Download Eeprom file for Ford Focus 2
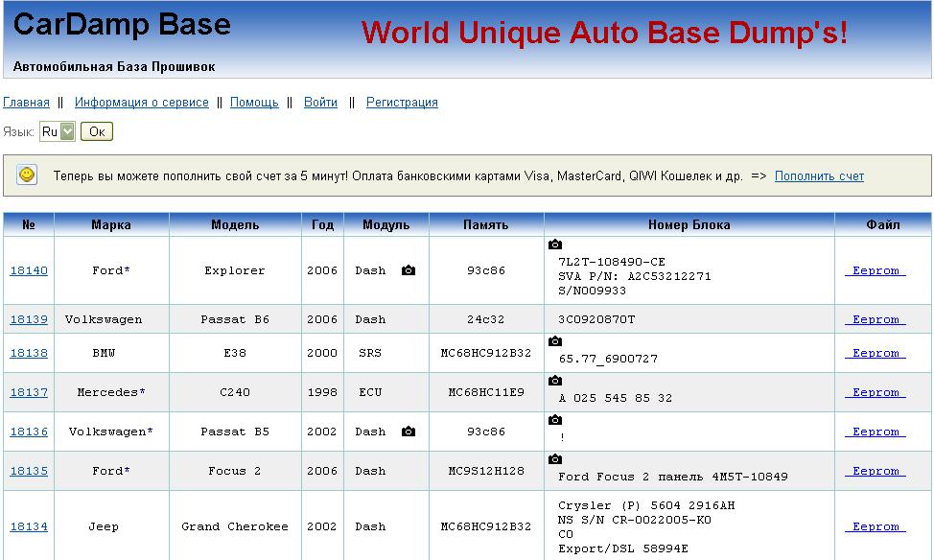This screenshot has width=934, height=560. click(876, 471)
